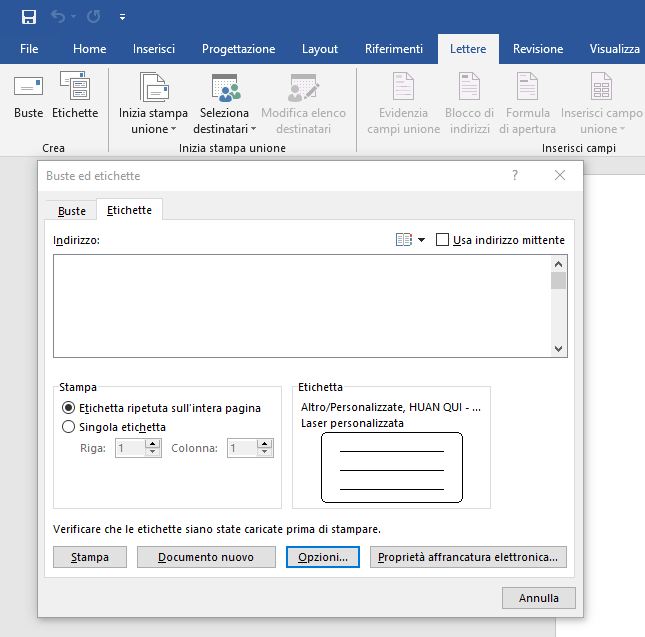Click the address box scrollbar down arrow

(x=559, y=349)
